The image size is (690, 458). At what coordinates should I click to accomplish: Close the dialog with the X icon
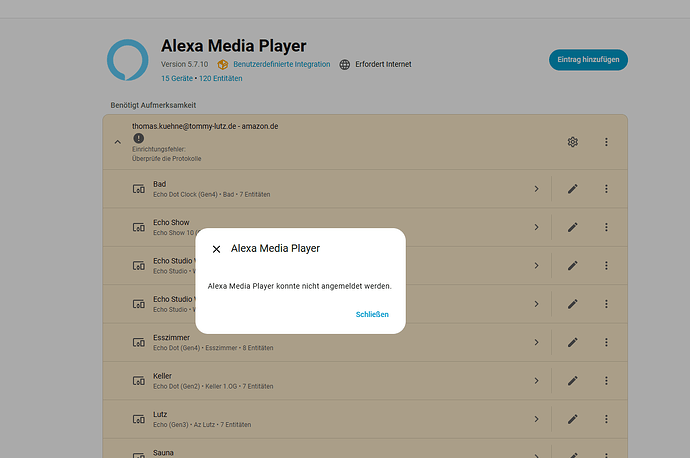[216, 249]
